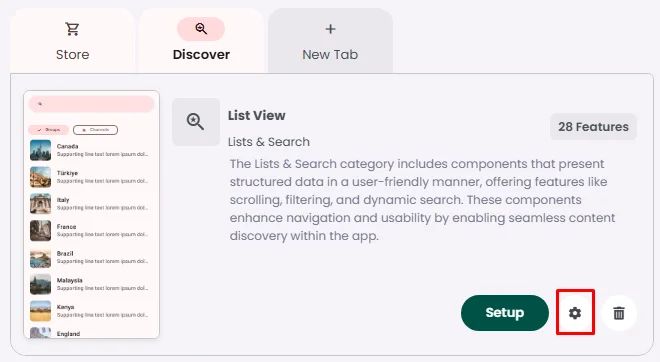Click the pink search field in preview
The width and height of the screenshot is (660, 362).
coord(91,104)
